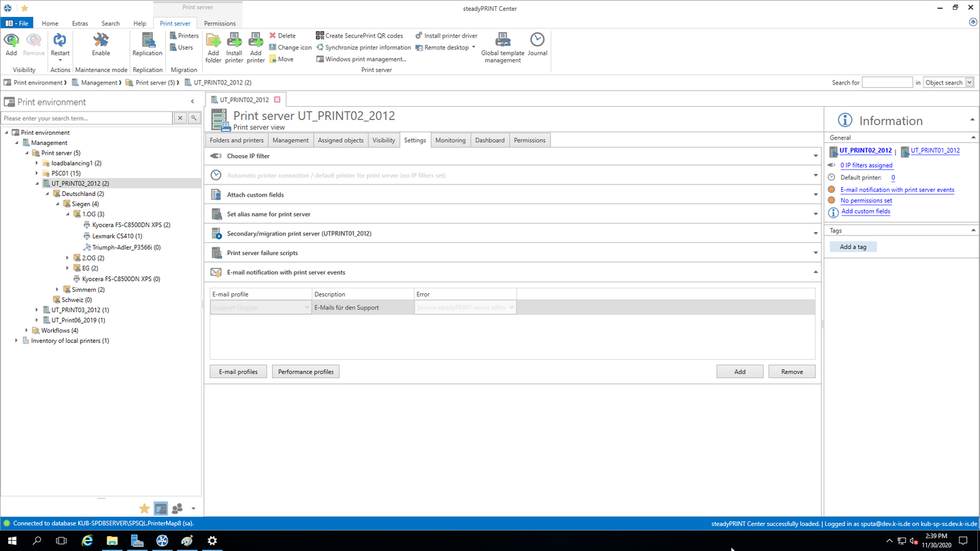This screenshot has height=551, width=980.
Task: Click the tree search term field
Action: coord(87,118)
